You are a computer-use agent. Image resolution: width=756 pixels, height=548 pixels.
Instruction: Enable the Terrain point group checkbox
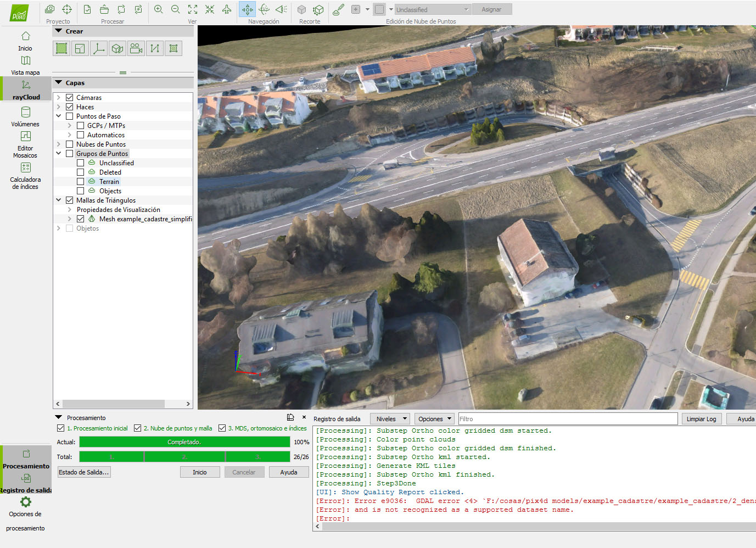point(81,182)
